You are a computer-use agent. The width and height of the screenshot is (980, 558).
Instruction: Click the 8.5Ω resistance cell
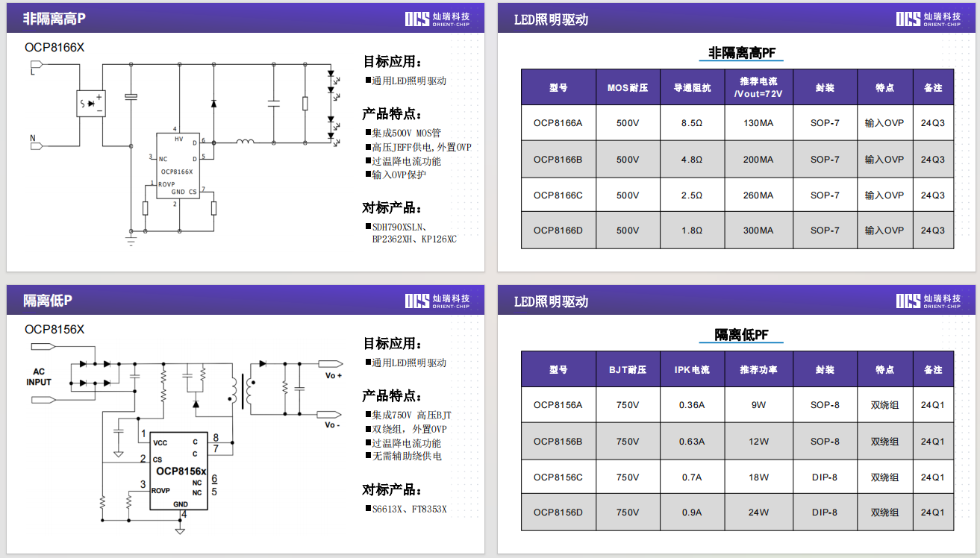(x=692, y=123)
